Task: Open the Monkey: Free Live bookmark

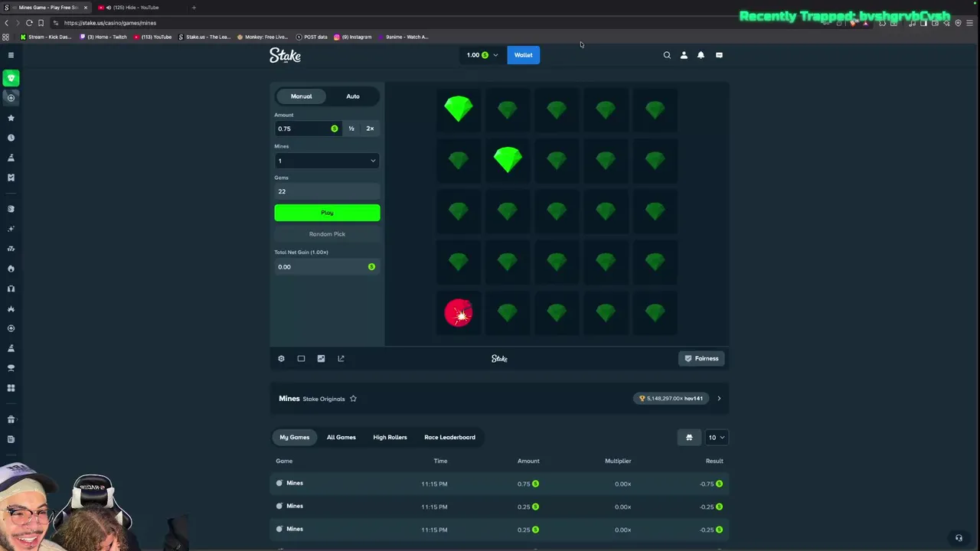Action: click(262, 37)
